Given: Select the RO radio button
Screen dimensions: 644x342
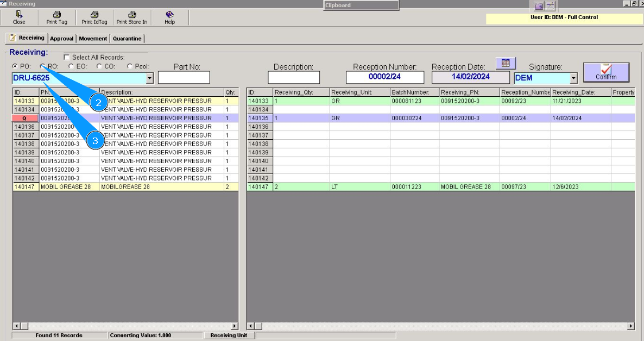Looking at the screenshot, I should coord(43,66).
